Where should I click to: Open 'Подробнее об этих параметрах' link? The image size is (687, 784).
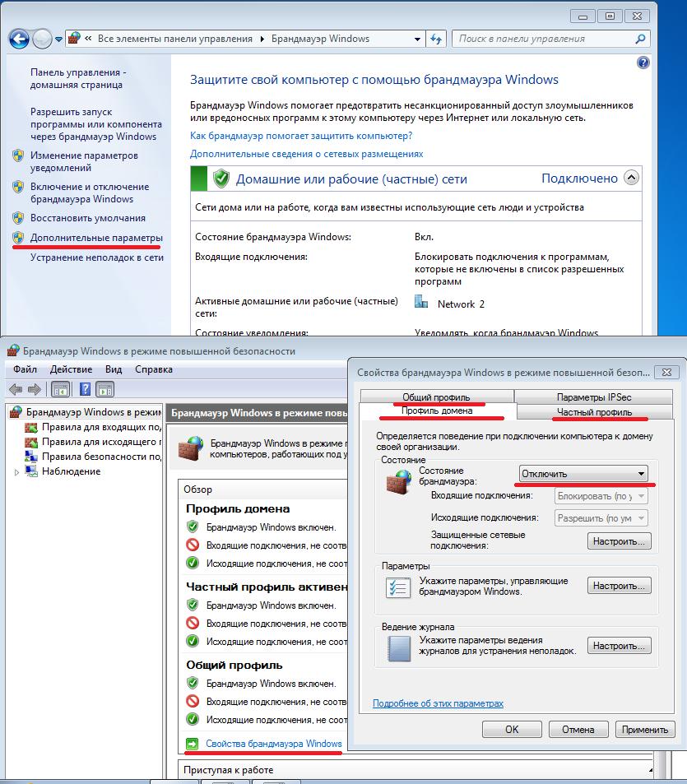click(x=438, y=703)
